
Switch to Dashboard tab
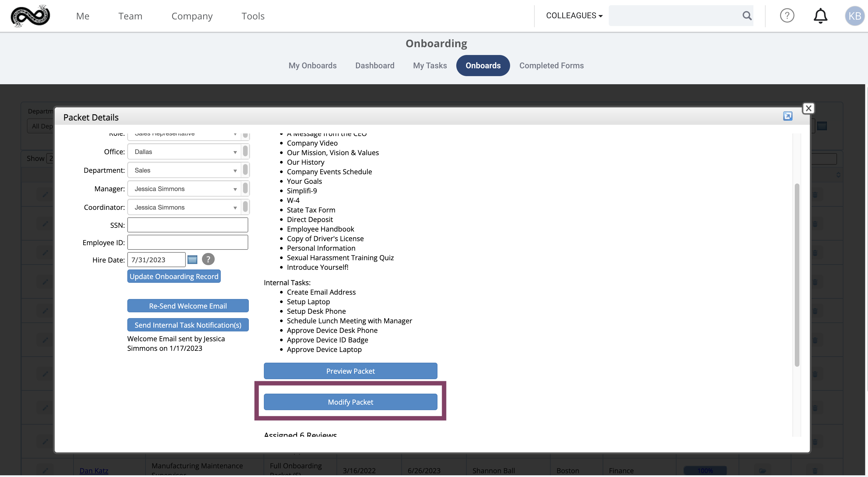375,65
